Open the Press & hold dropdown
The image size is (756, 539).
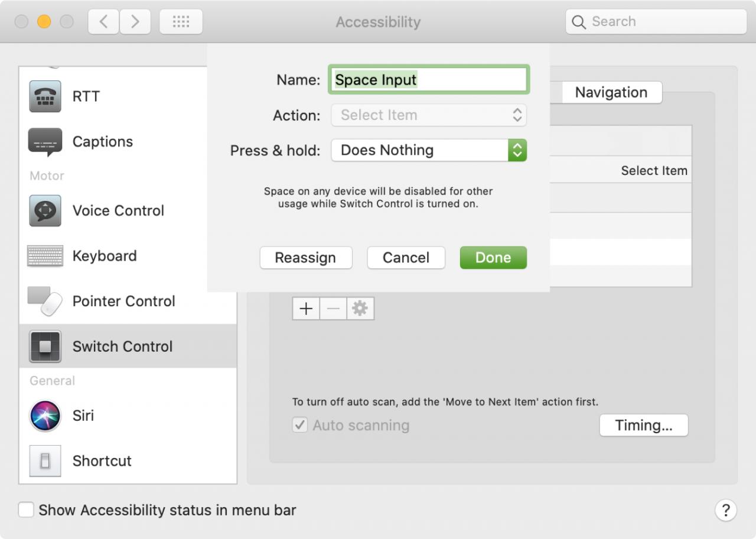429,150
